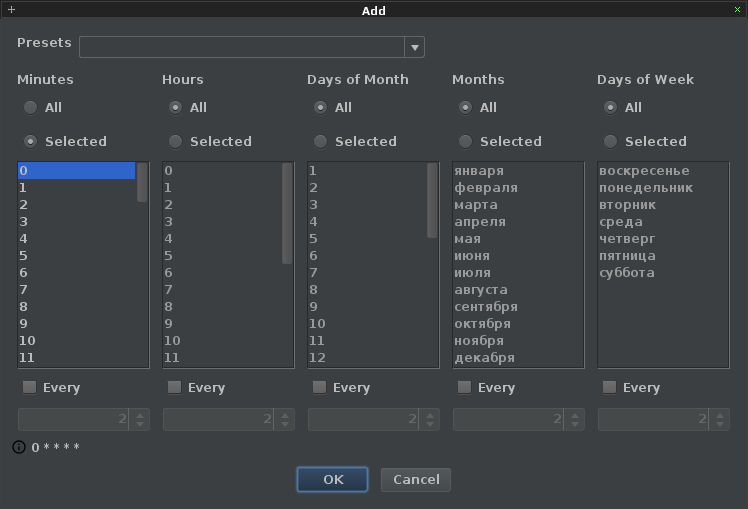The image size is (748, 509).
Task: Click the Hours interval spinner arrows
Action: click(285, 419)
